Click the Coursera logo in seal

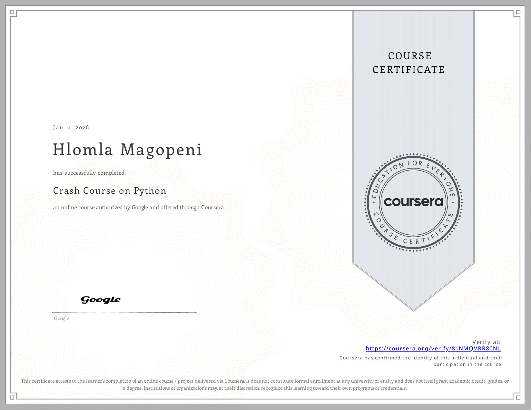point(414,202)
